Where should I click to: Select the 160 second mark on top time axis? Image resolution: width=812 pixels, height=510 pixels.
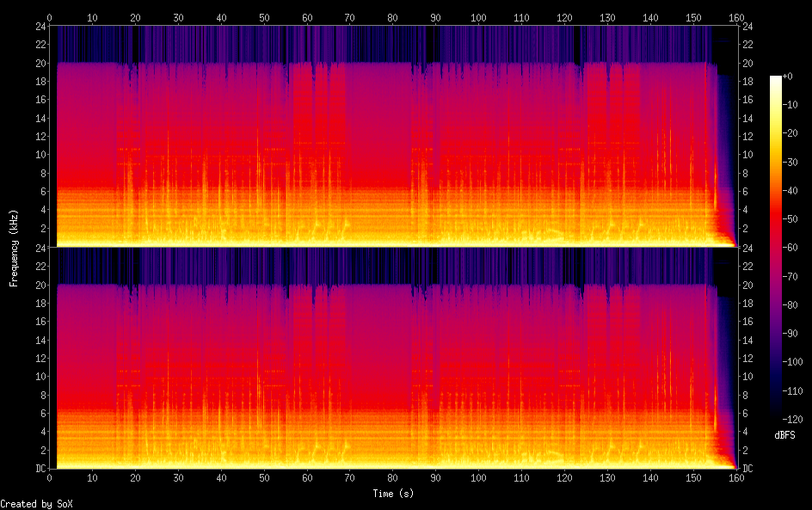point(736,17)
